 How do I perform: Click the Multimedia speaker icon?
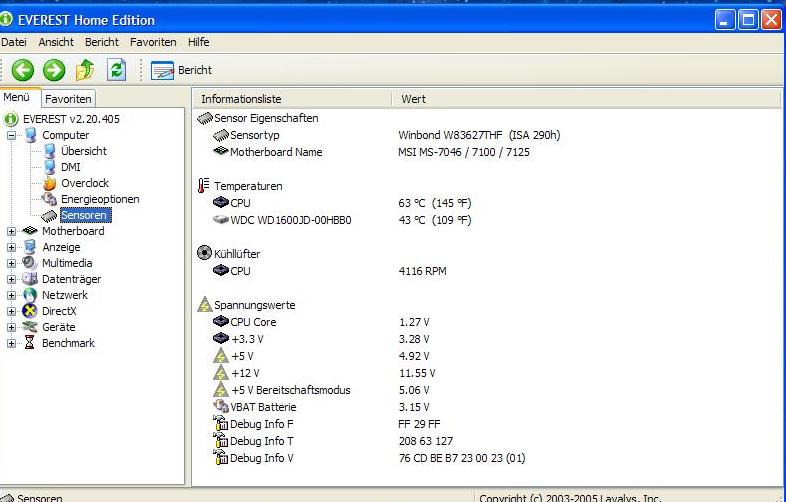(x=30, y=263)
